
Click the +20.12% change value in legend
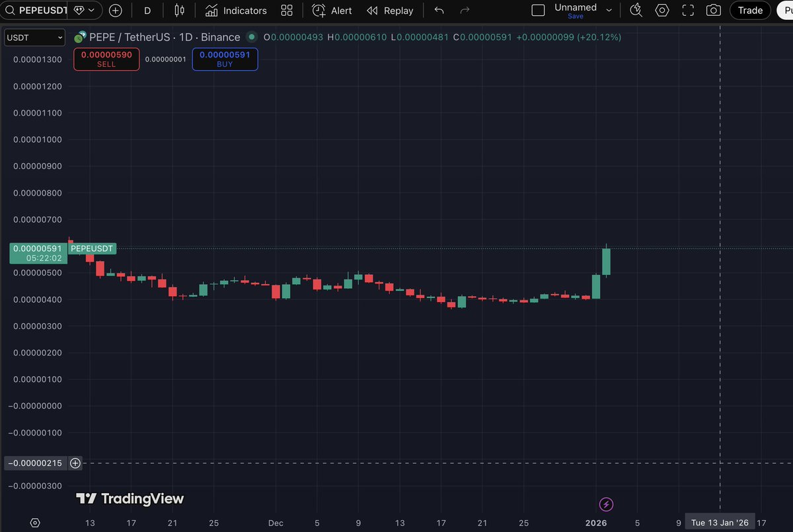[x=599, y=37]
